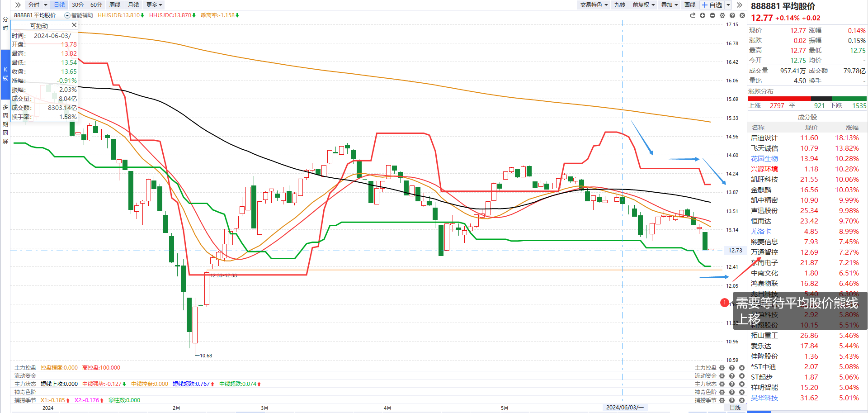868x413 pixels.
Task: Remove 主力状态 indicator with X icon
Action: tap(742, 384)
